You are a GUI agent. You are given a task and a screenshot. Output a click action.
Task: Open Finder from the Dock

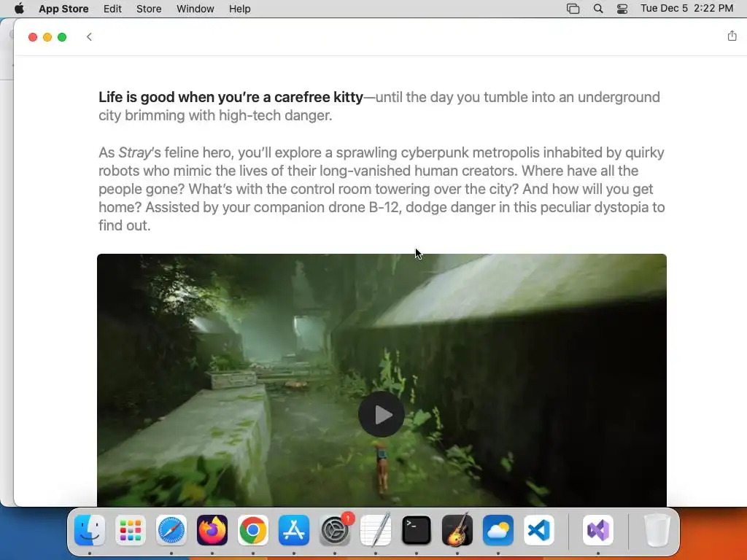click(x=90, y=530)
